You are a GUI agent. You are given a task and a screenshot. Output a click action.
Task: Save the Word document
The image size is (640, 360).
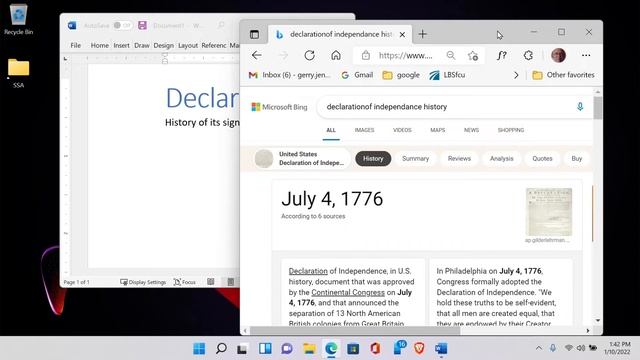click(142, 25)
